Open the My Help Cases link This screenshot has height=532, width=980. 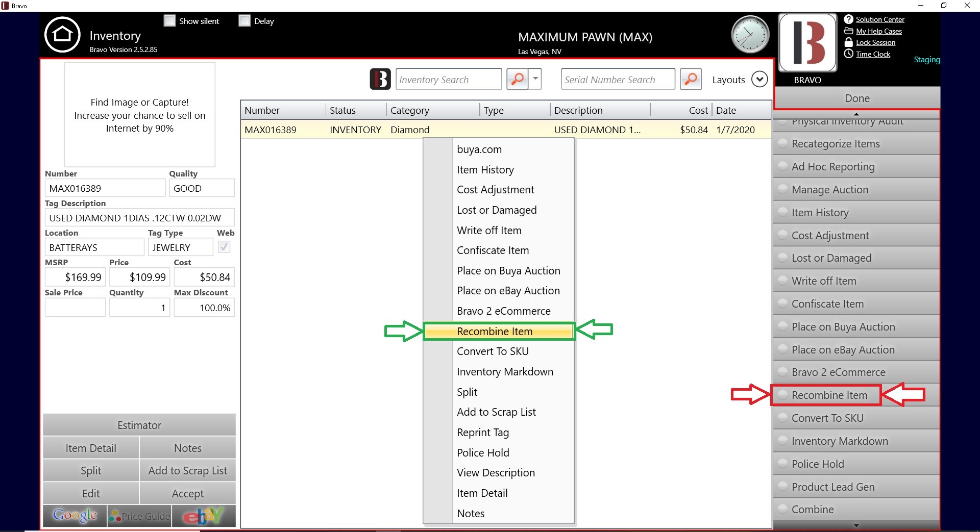879,31
